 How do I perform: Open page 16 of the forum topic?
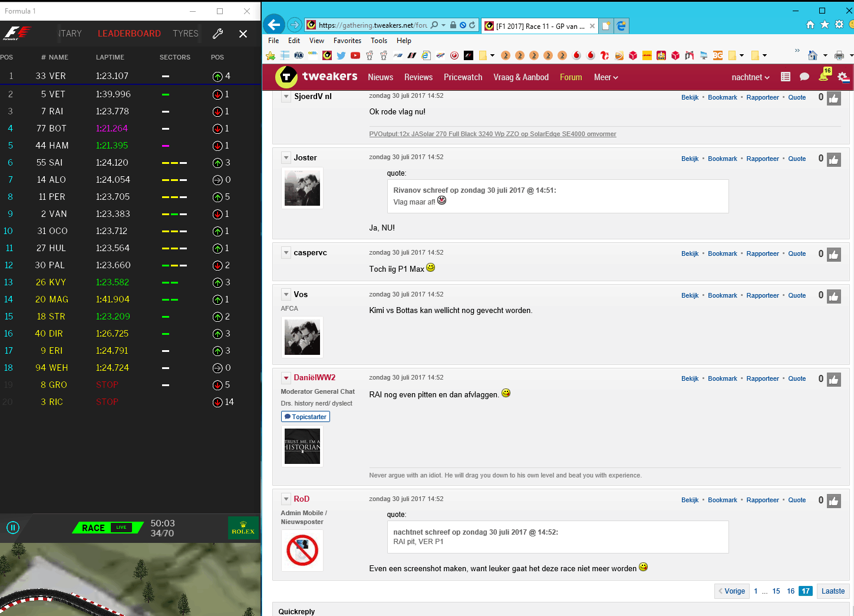pyautogui.click(x=790, y=591)
